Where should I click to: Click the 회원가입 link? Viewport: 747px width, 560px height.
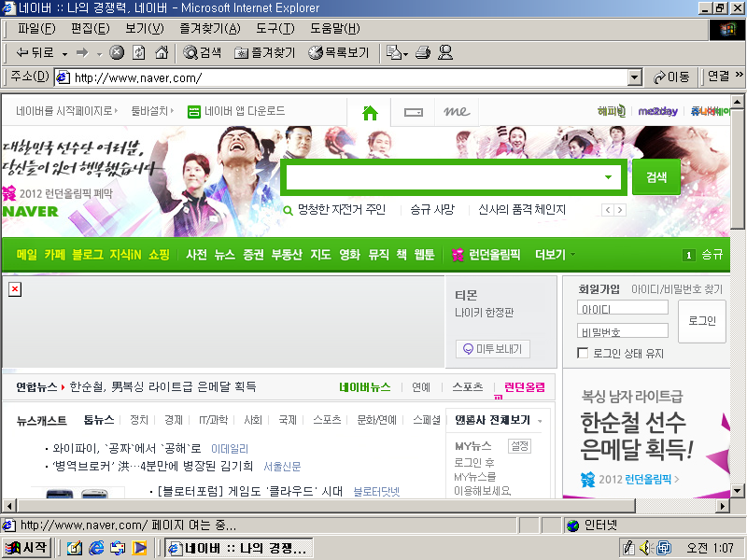(x=599, y=289)
